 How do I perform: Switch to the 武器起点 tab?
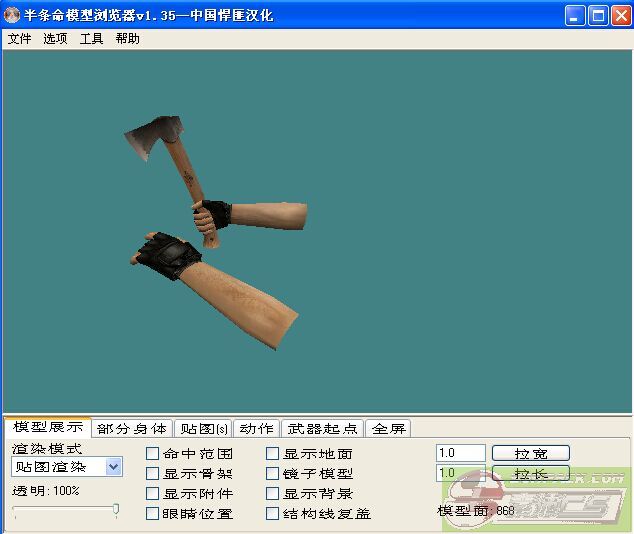(x=322, y=429)
